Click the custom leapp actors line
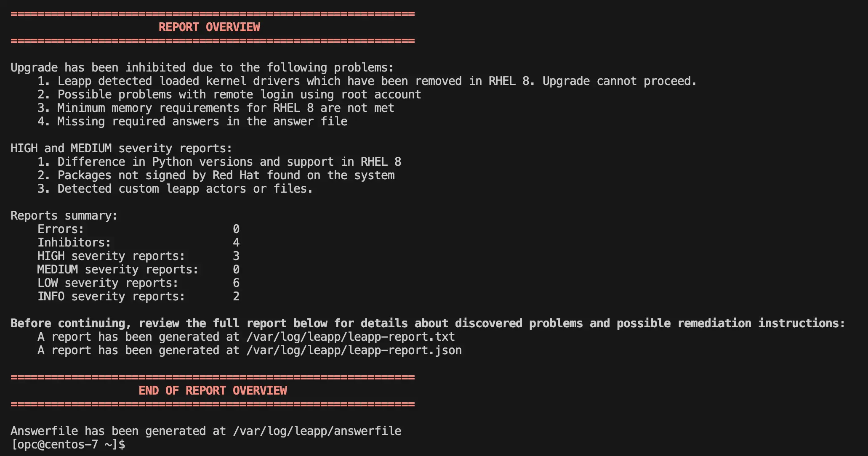Screen dimensions: 868x456 [175, 189]
